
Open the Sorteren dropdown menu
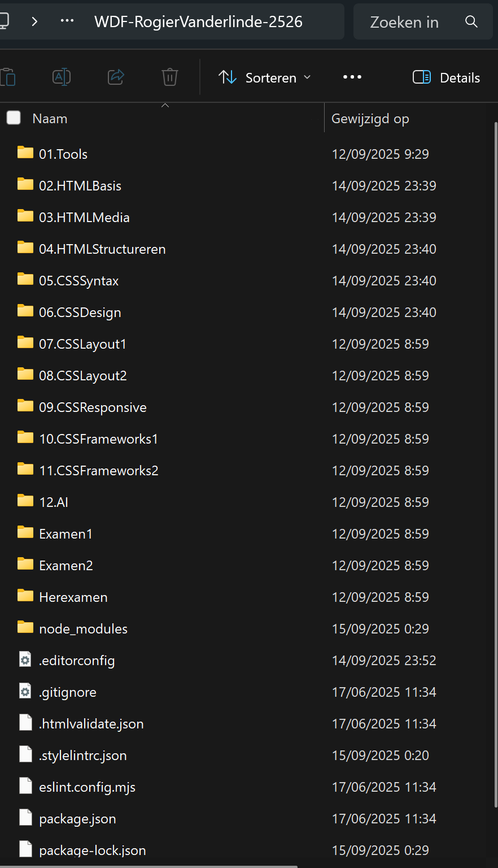[265, 77]
